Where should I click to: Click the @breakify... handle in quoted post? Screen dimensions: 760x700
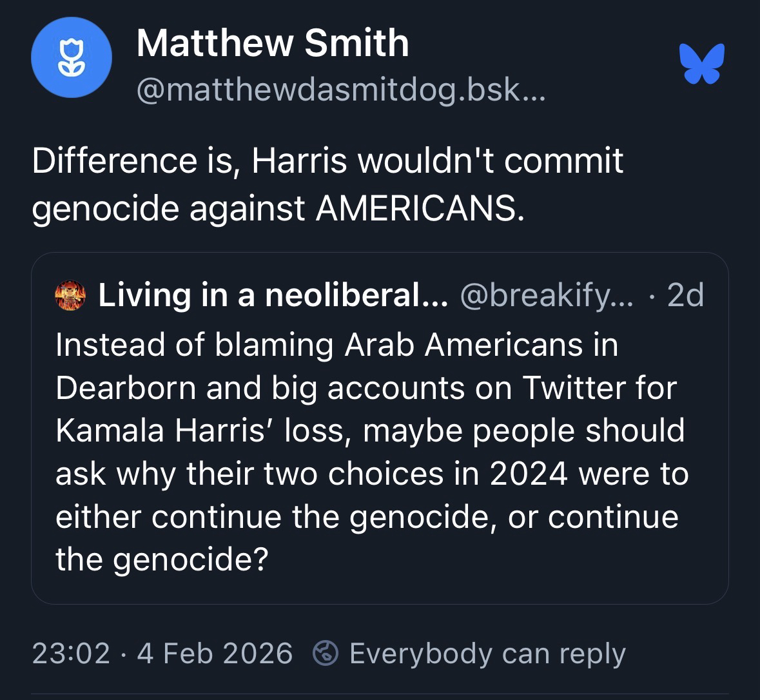(545, 296)
